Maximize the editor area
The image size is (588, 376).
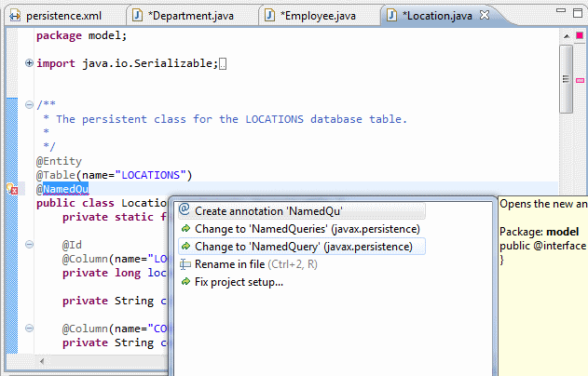tap(578, 13)
